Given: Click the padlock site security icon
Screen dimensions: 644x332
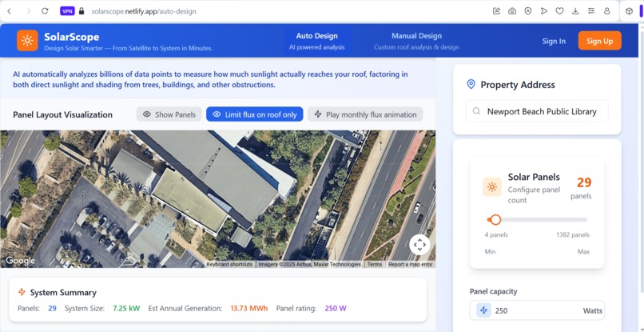Looking at the screenshot, I should tap(81, 11).
